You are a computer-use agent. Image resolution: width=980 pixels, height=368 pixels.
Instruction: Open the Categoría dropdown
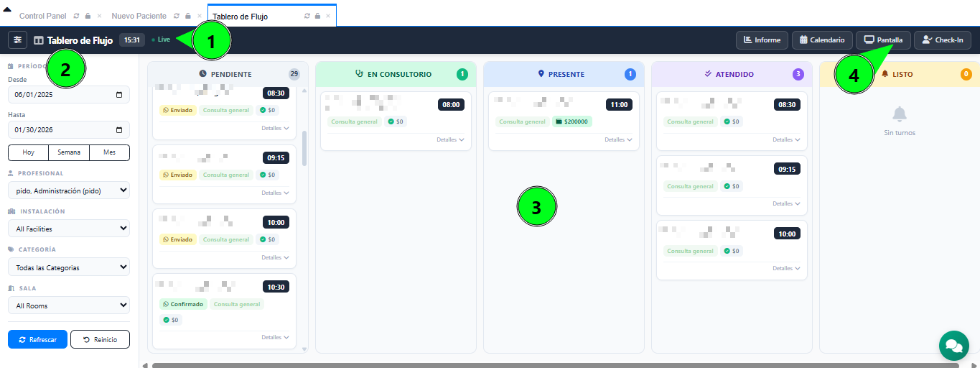pyautogui.click(x=69, y=267)
